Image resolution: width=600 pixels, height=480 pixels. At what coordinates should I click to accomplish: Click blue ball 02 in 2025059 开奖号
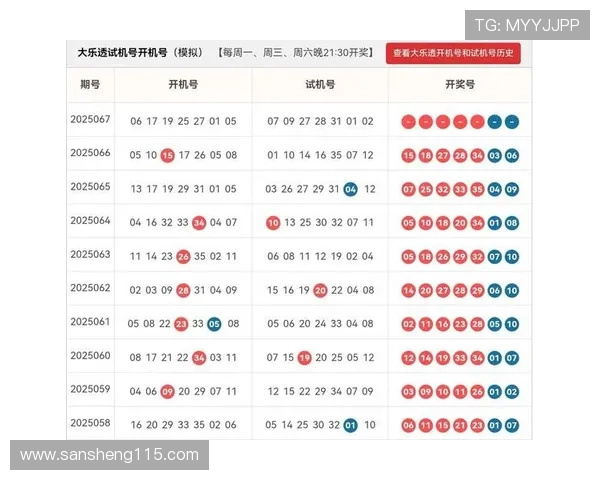pos(512,392)
